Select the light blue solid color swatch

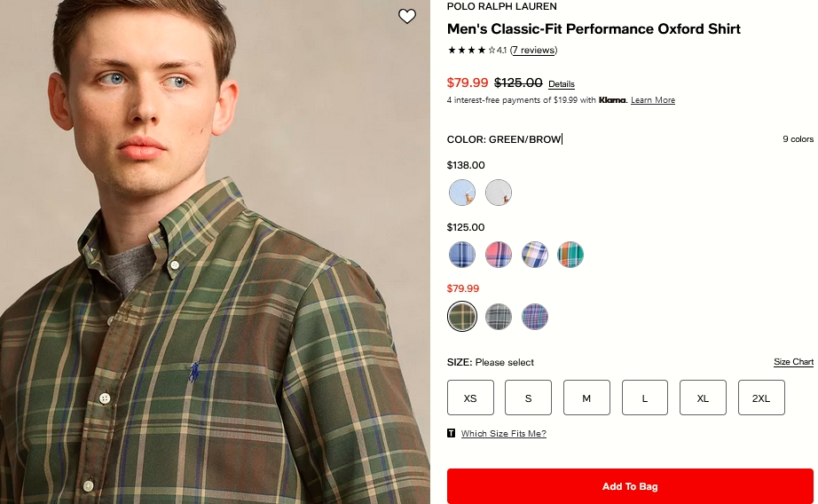[x=462, y=193]
